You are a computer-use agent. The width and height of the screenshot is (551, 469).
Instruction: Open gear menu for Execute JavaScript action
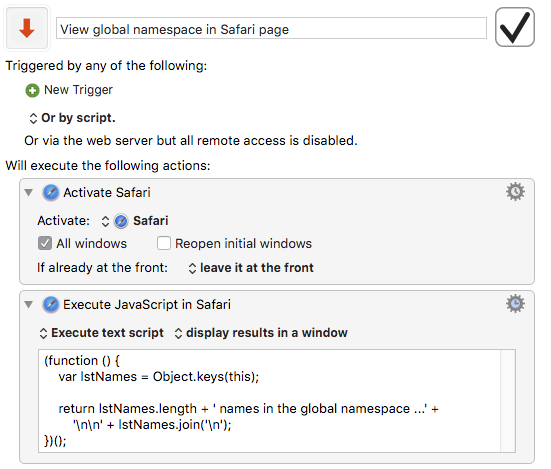pyautogui.click(x=515, y=304)
